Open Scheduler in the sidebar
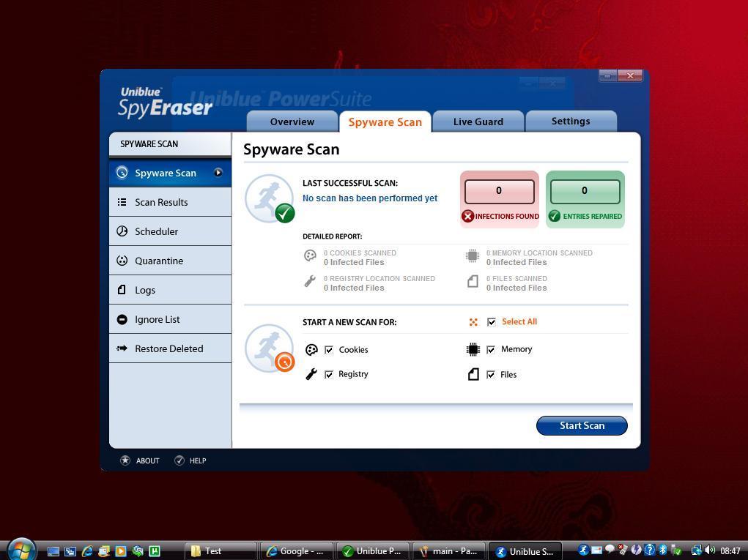Viewport: 748px width, 560px height. pyautogui.click(x=170, y=231)
